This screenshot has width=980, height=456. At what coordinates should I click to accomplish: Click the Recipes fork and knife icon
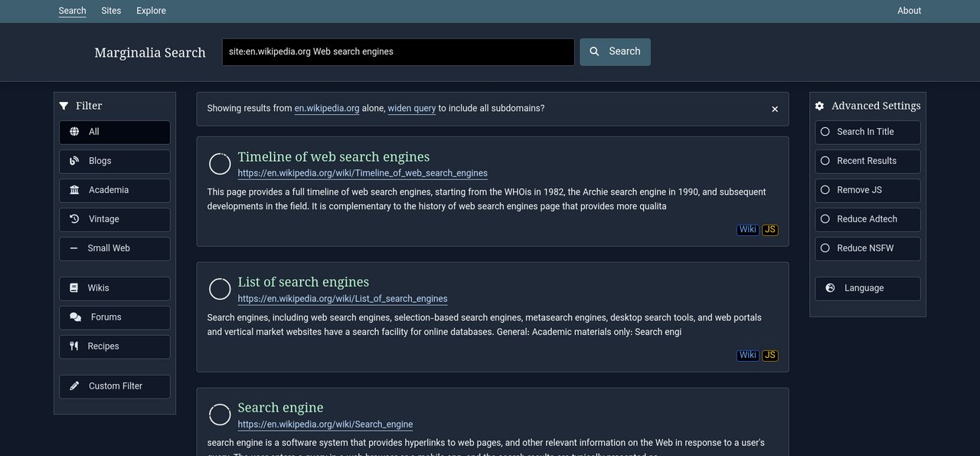click(x=74, y=346)
